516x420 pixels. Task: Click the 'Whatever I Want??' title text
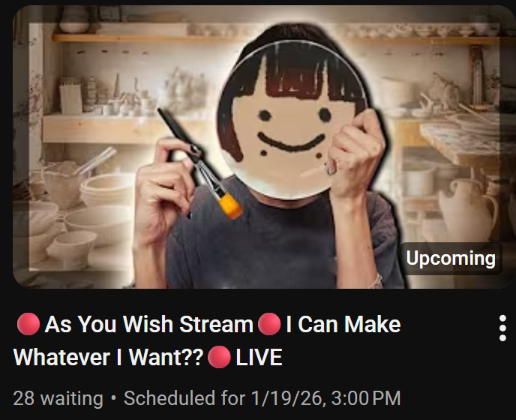(108, 358)
